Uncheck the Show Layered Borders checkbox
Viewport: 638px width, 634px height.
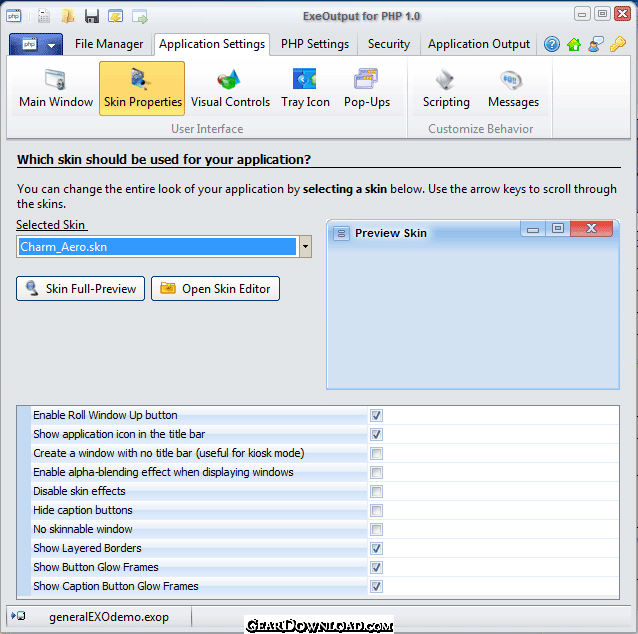(x=376, y=548)
